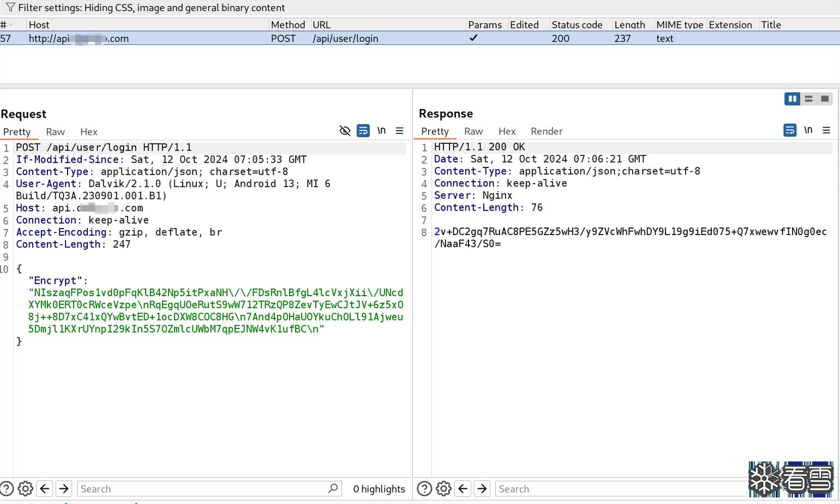Switch to stacked horizontal layout view
Viewport: 840px width, 504px height.
coord(809,99)
